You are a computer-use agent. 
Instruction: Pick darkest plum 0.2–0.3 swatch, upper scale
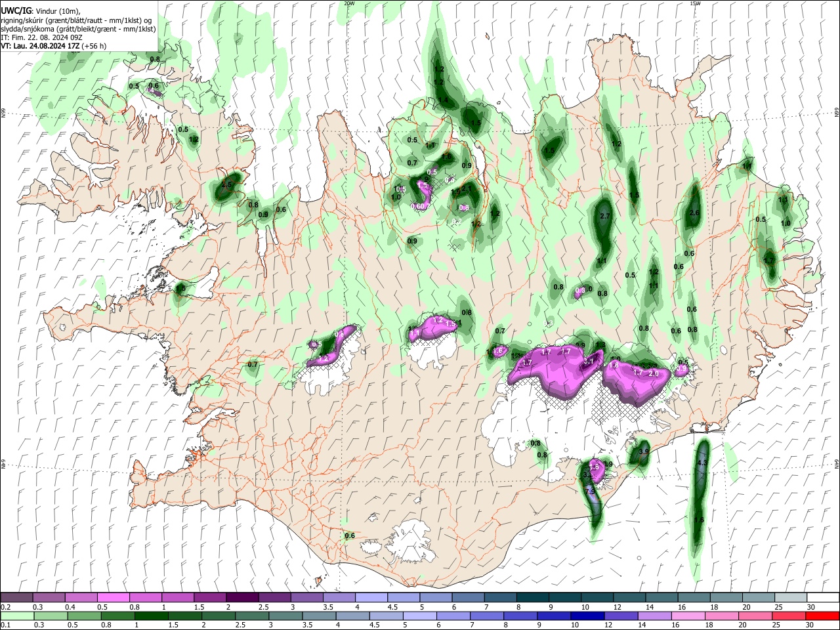(16, 597)
